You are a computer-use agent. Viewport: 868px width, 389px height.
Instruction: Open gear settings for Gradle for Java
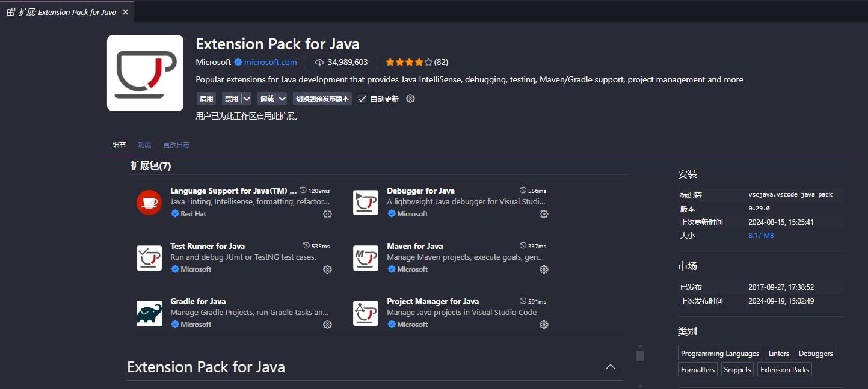tap(327, 325)
